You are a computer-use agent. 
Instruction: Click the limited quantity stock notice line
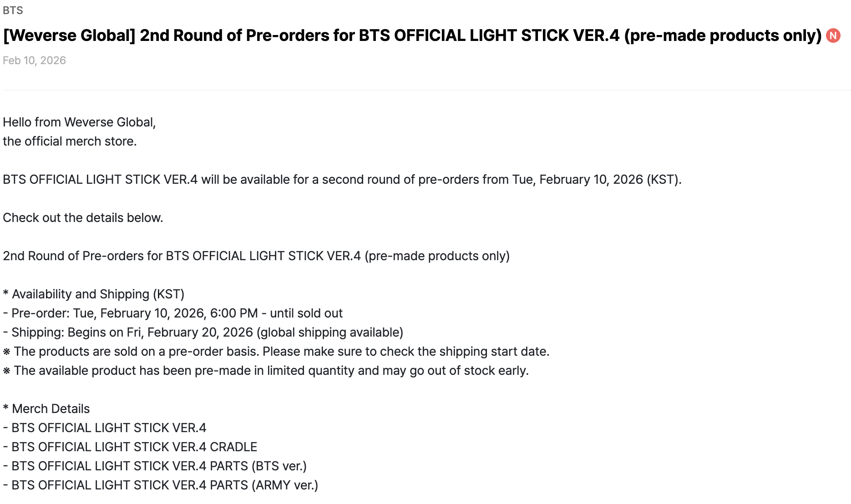click(x=266, y=371)
